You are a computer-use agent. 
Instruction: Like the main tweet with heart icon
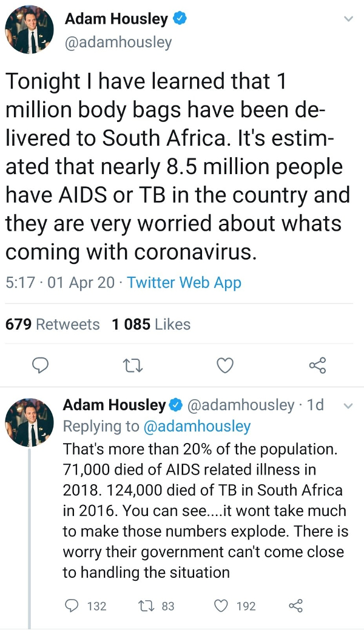coord(225,365)
